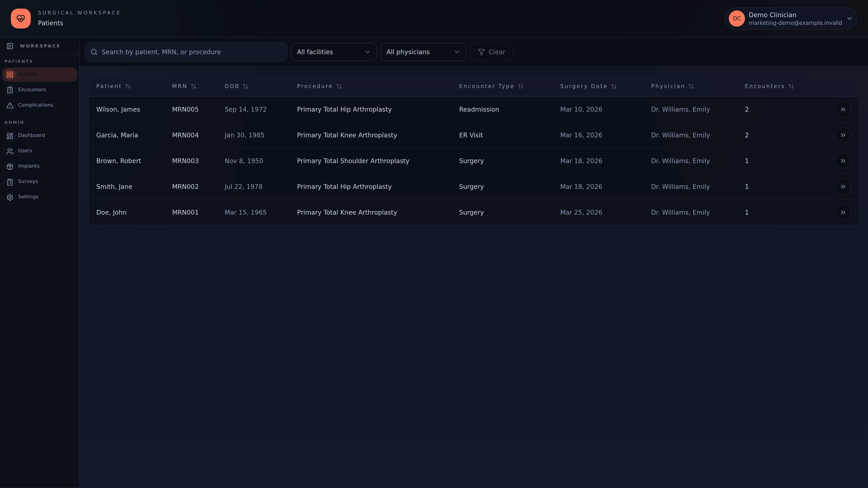Open the Users people icon
The width and height of the screenshot is (868, 488).
point(10,151)
